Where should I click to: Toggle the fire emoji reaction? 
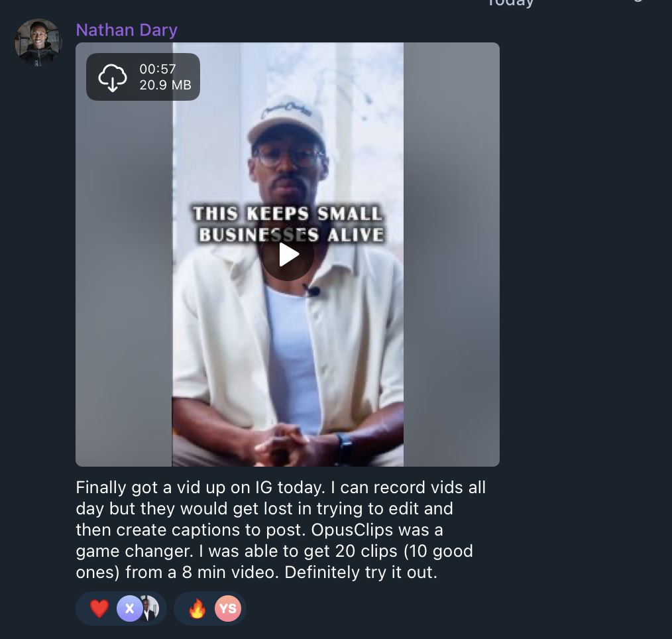197,609
